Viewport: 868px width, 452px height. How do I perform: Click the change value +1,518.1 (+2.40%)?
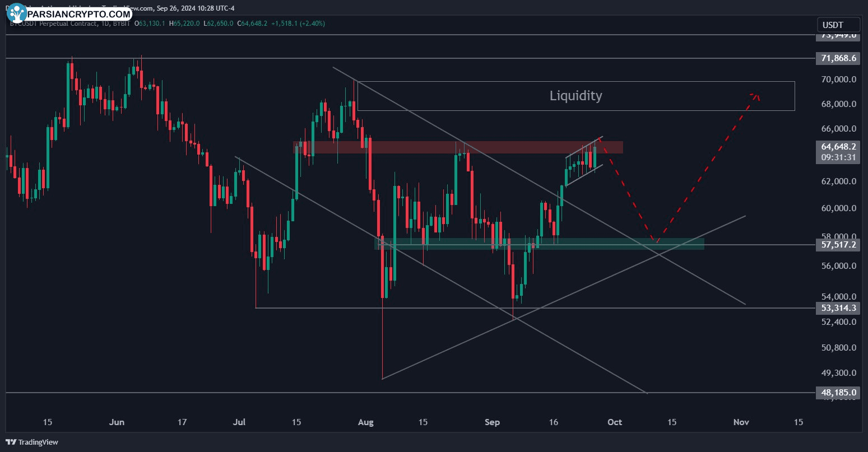[x=299, y=24]
